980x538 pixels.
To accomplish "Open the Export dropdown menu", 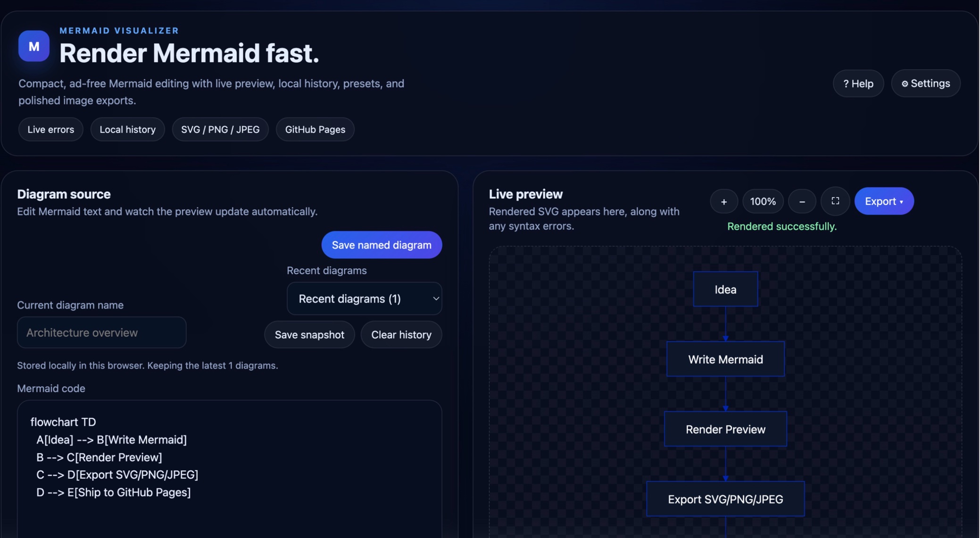I will (884, 201).
